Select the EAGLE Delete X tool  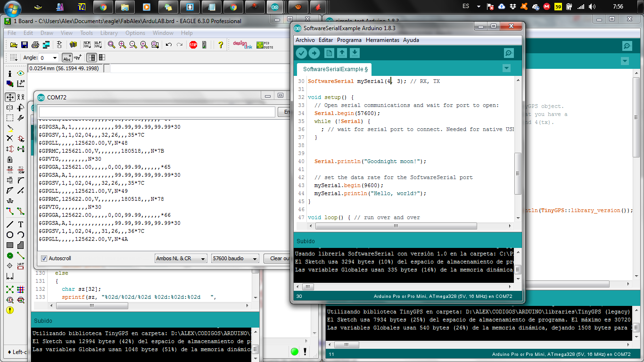(x=10, y=139)
